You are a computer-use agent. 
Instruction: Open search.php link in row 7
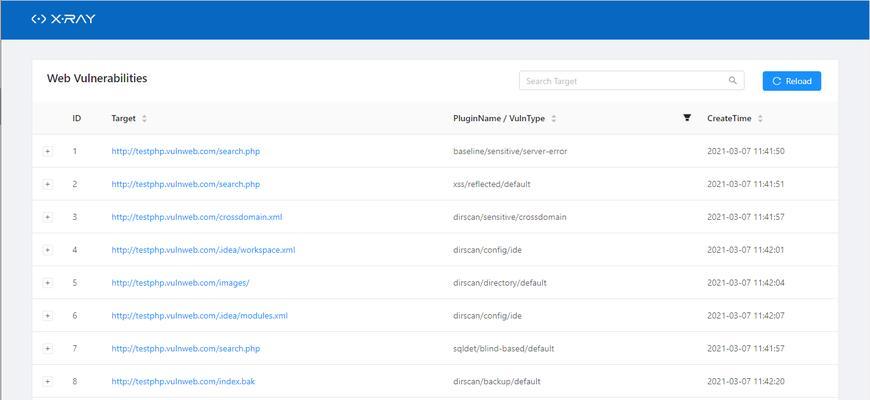[x=185, y=348]
